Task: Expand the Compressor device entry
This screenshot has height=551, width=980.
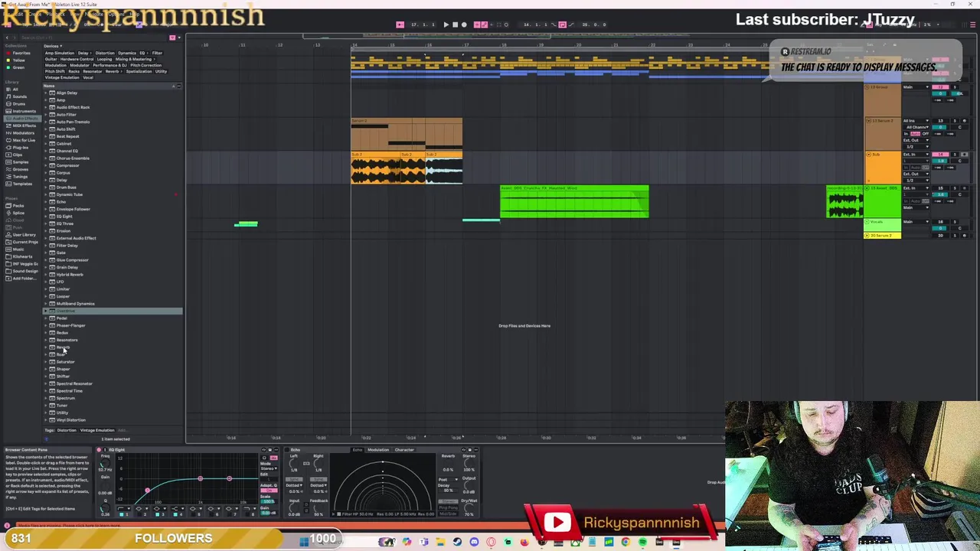Action: pos(45,165)
